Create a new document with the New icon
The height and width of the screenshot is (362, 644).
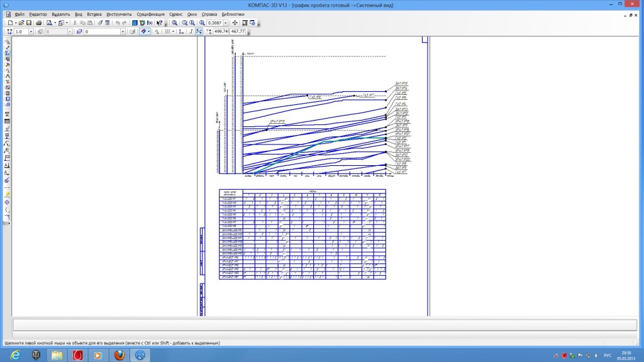pyautogui.click(x=10, y=23)
